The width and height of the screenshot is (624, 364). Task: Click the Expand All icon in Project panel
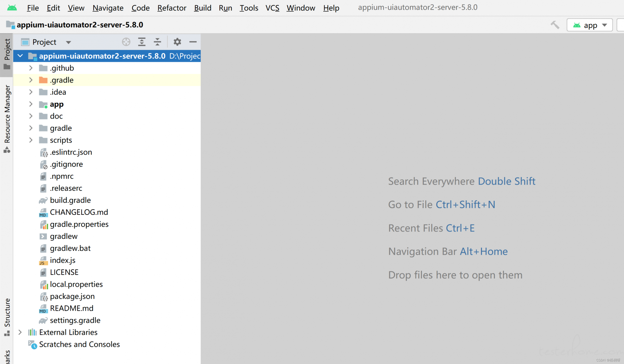[142, 42]
